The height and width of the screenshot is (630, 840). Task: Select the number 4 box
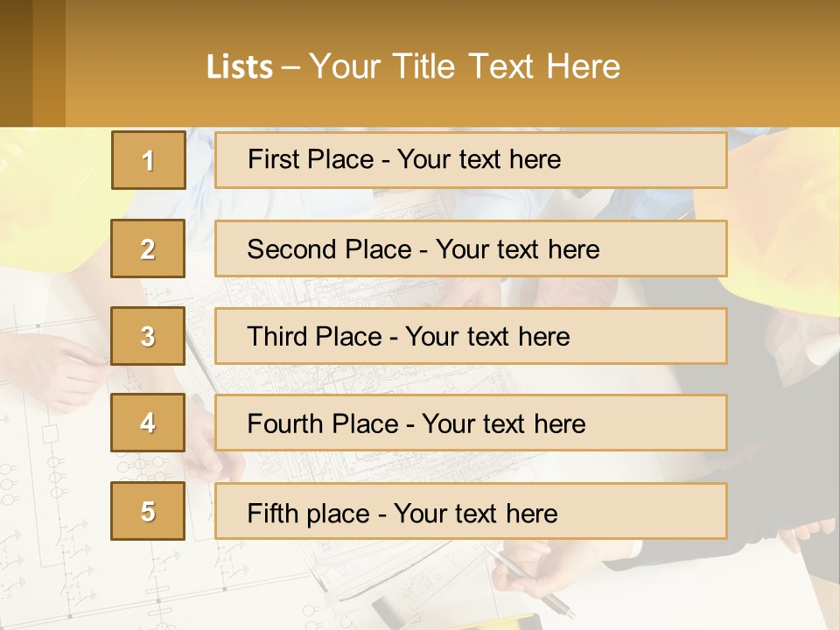[148, 423]
